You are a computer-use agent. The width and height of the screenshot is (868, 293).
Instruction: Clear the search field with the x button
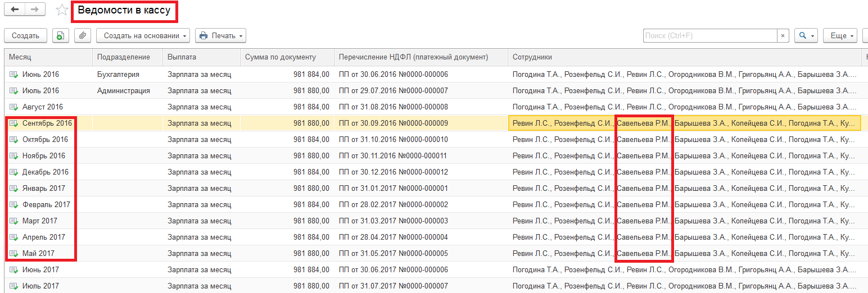[x=783, y=35]
